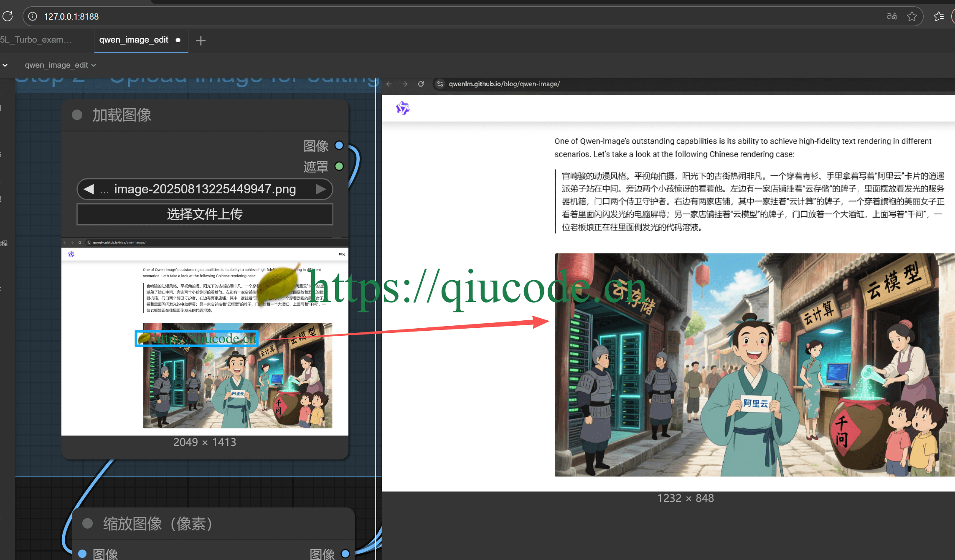Open the favorites list icon
The image size is (955, 560).
click(939, 16)
